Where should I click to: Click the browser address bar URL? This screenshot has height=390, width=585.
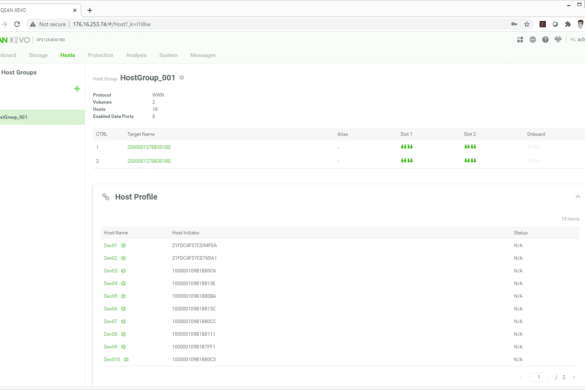pyautogui.click(x=112, y=24)
